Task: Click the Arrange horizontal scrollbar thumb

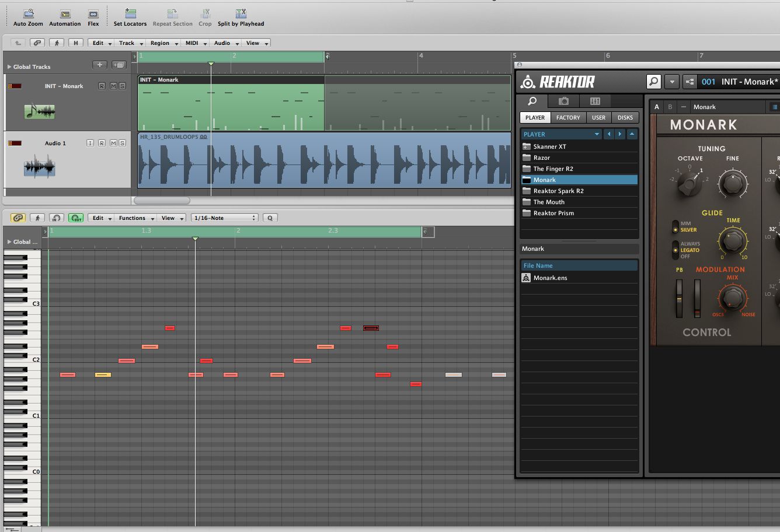Action: pyautogui.click(x=162, y=200)
